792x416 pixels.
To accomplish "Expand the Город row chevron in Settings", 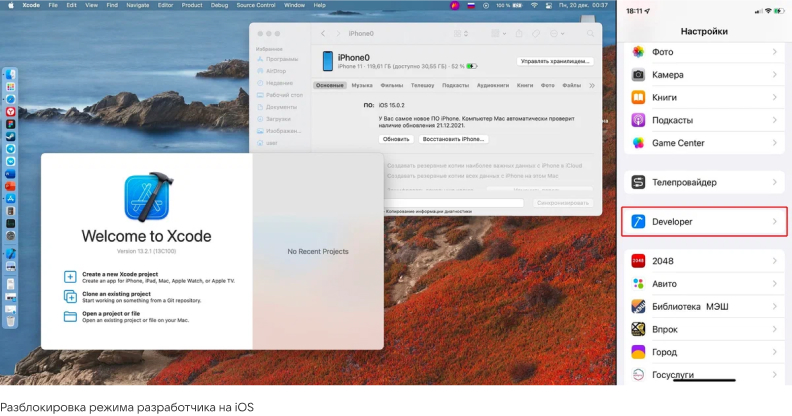I will (x=774, y=352).
